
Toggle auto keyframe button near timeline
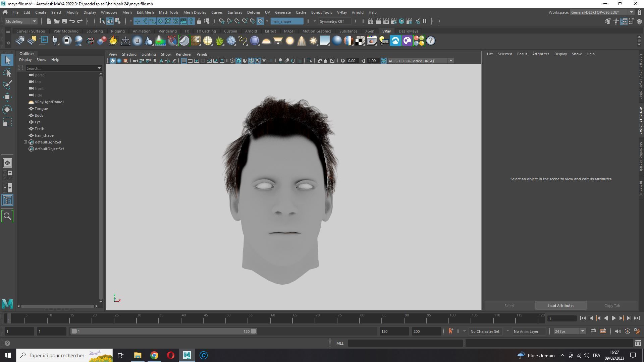point(627,331)
